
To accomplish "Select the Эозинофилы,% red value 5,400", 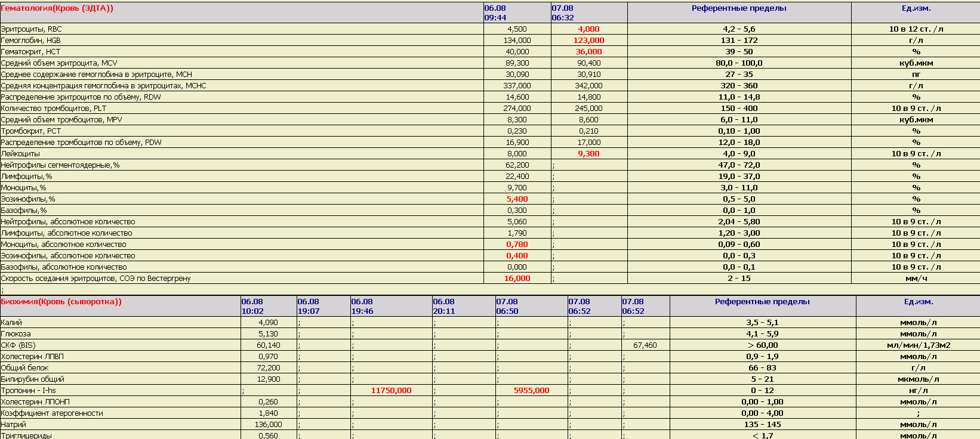I will tap(517, 199).
